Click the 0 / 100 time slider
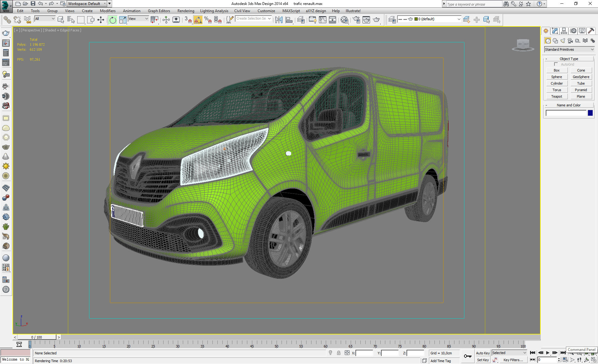The image size is (598, 364). tap(37, 337)
